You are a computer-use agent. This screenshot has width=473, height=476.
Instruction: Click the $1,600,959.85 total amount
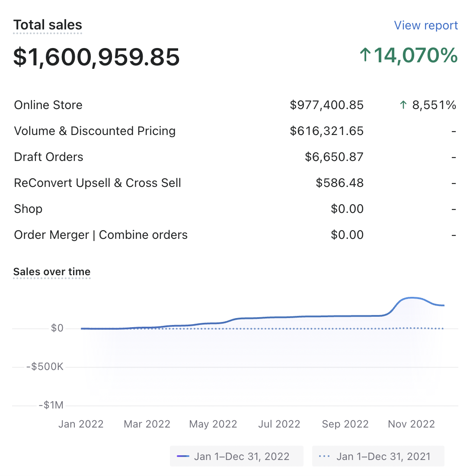pos(96,57)
